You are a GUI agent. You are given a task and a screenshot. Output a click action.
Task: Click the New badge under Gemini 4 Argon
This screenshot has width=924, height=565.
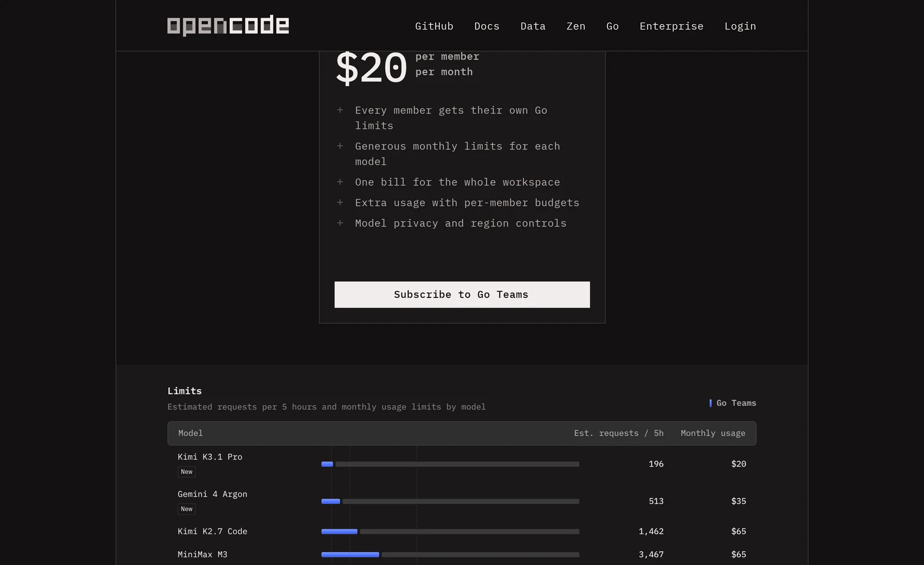pos(187,509)
